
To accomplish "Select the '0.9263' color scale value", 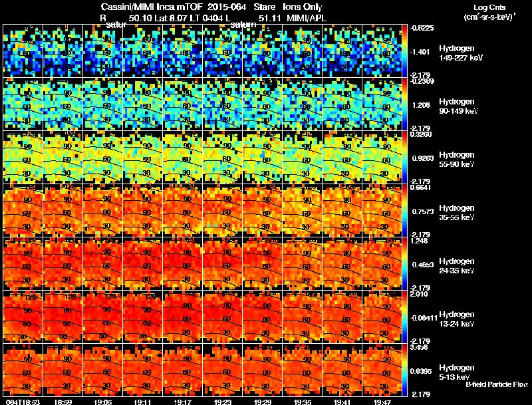I will pos(423,158).
